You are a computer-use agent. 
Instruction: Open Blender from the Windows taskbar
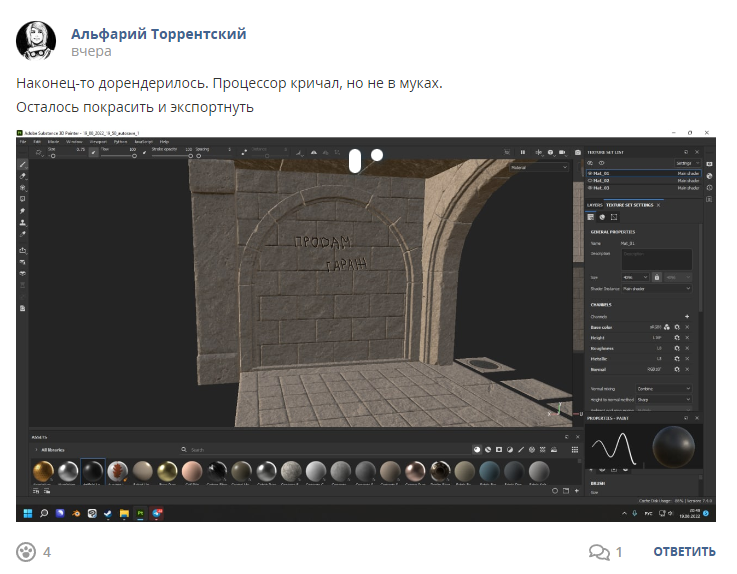tap(76, 513)
